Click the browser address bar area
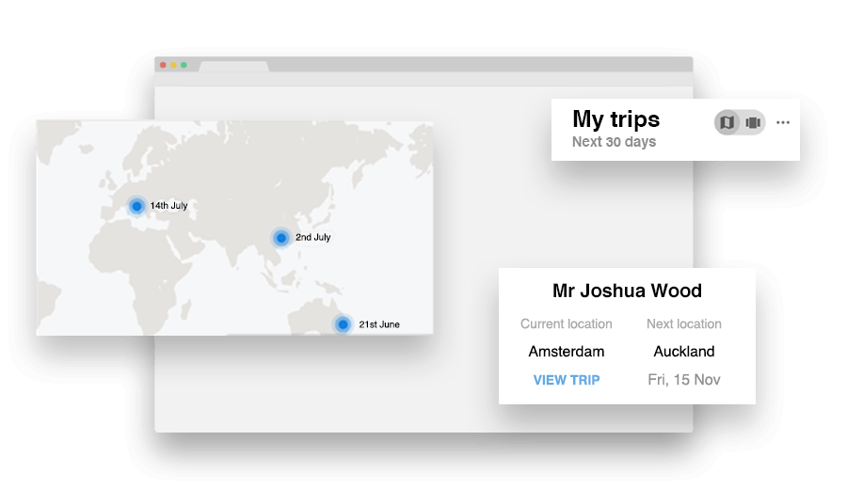Image resolution: width=847 pixels, height=504 pixels. point(423,79)
